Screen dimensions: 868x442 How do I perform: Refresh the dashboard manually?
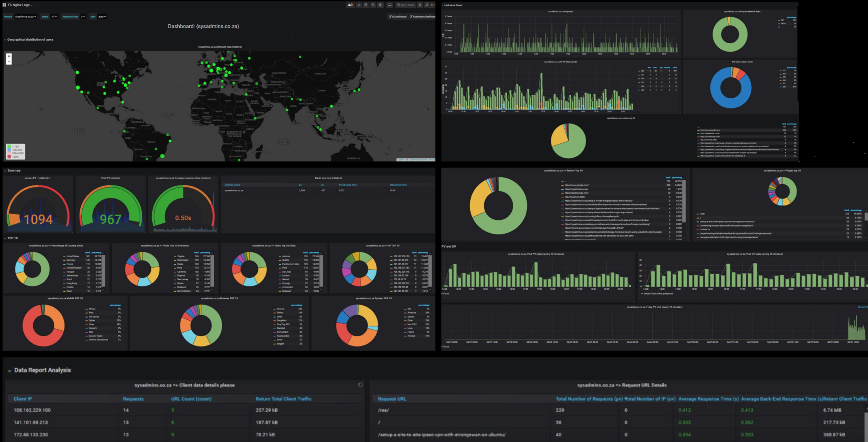pyautogui.click(x=427, y=5)
